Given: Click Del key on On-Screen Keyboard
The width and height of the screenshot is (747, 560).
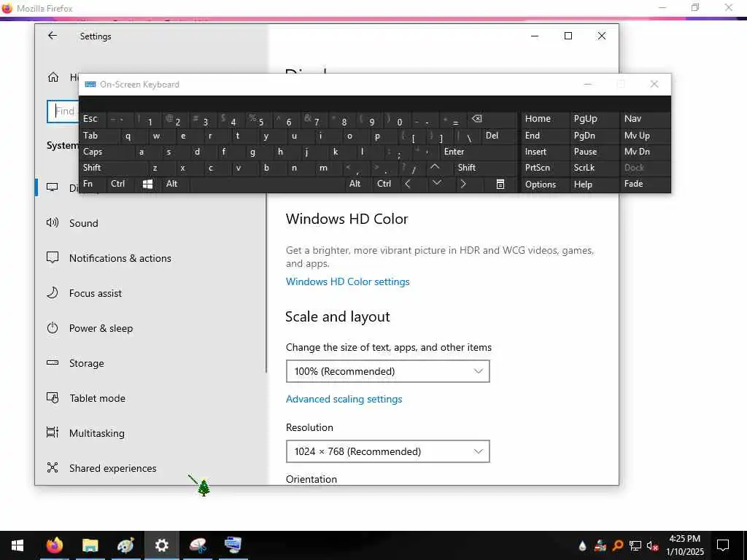Looking at the screenshot, I should pos(499,136).
